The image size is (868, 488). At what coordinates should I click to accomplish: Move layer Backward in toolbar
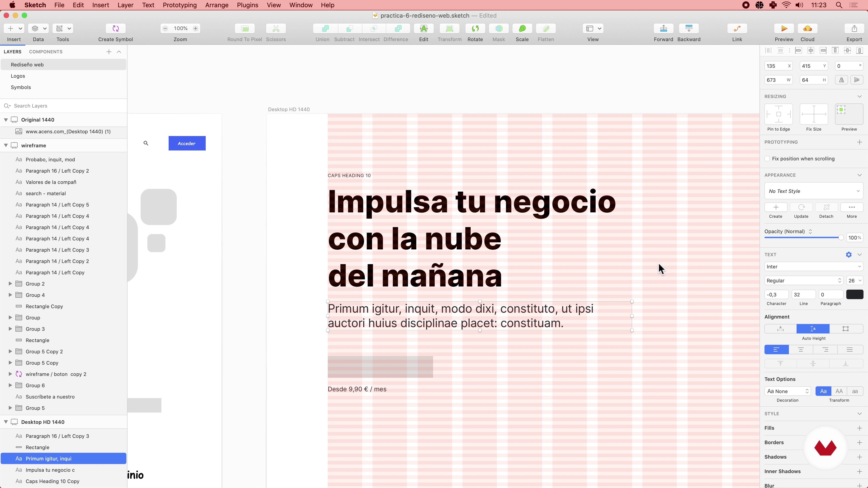[689, 29]
